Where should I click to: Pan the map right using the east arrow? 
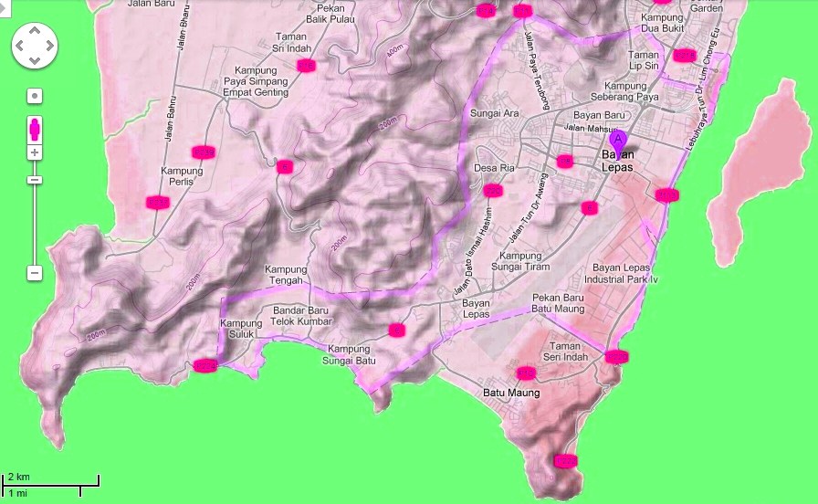coord(49,46)
